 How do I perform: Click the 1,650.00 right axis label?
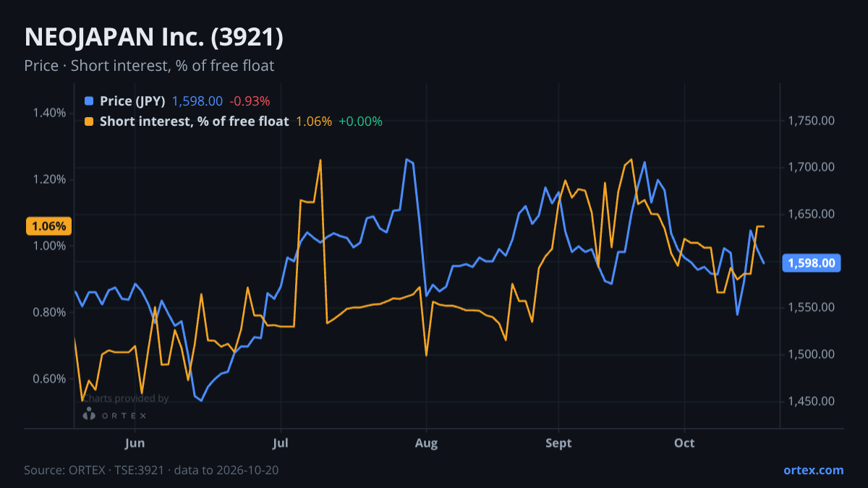pos(811,214)
